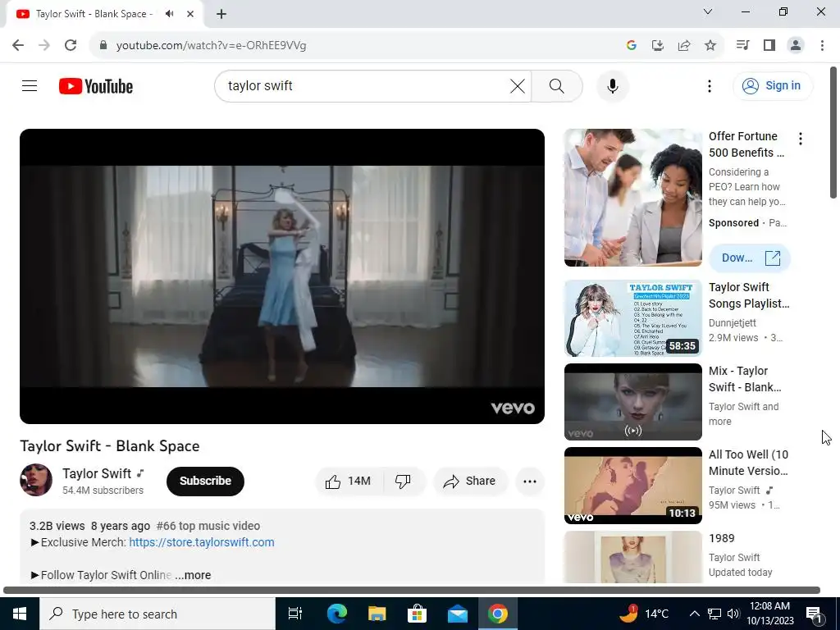This screenshot has width=840, height=630.
Task: Open the Taylor Swift channel name link
Action: tap(97, 473)
